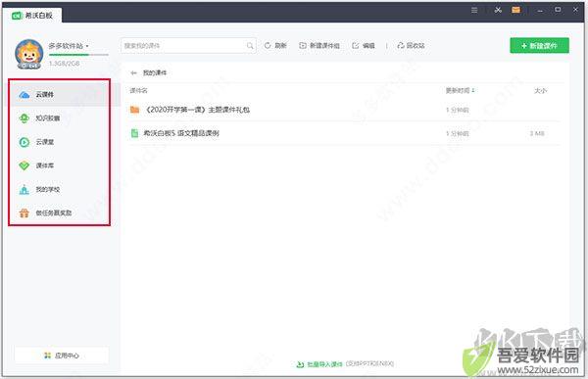Click the back arrow beside 我的课件

[x=133, y=72]
